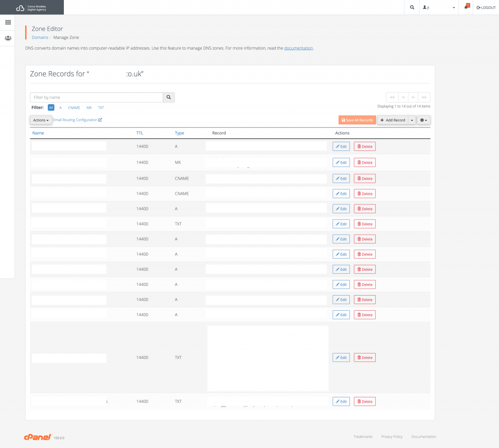
Task: Open the grid apps icon in the left sidebar
Action: pos(8,22)
